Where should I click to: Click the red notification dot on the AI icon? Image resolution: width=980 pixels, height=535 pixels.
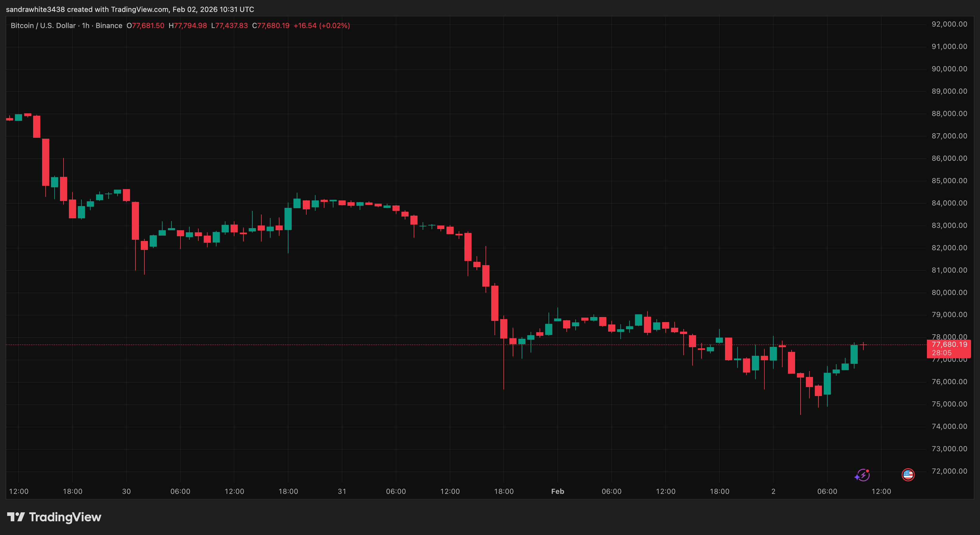click(x=867, y=471)
